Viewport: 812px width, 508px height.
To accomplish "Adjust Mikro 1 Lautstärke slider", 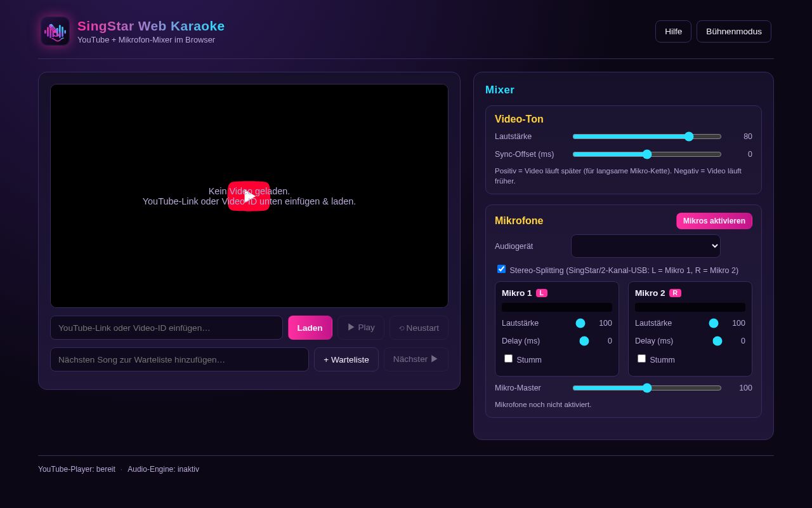I will tap(580, 323).
